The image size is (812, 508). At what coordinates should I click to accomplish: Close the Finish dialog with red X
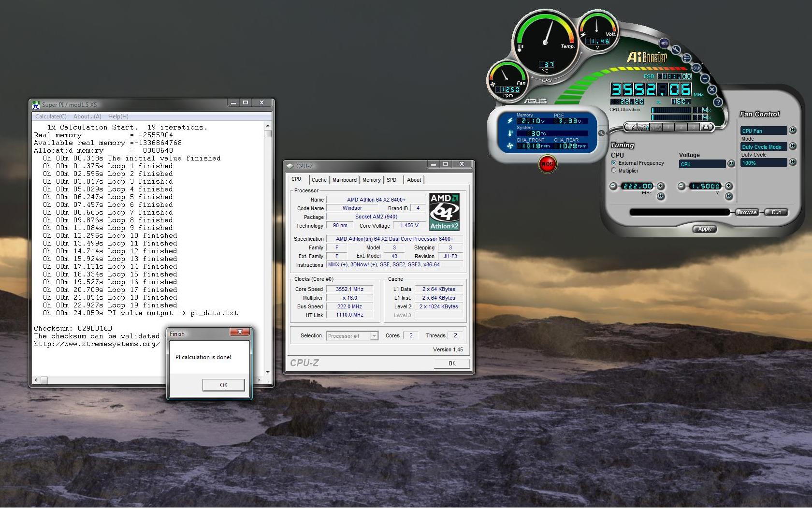tap(240, 332)
